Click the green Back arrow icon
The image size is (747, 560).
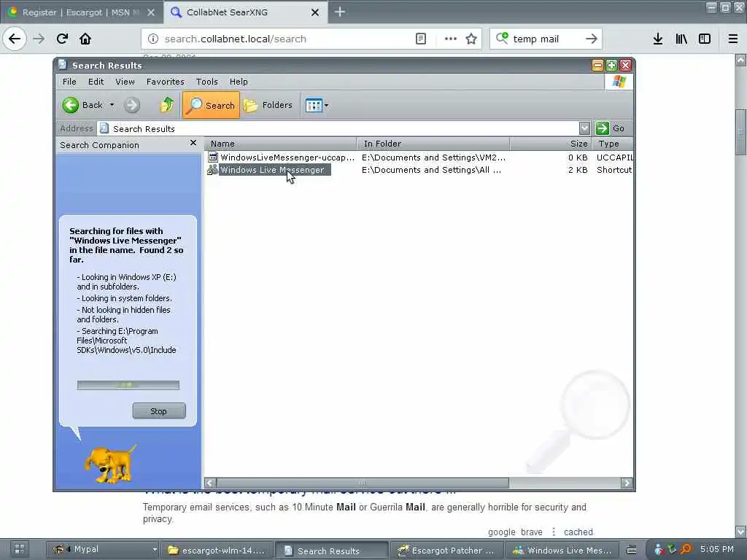(71, 105)
